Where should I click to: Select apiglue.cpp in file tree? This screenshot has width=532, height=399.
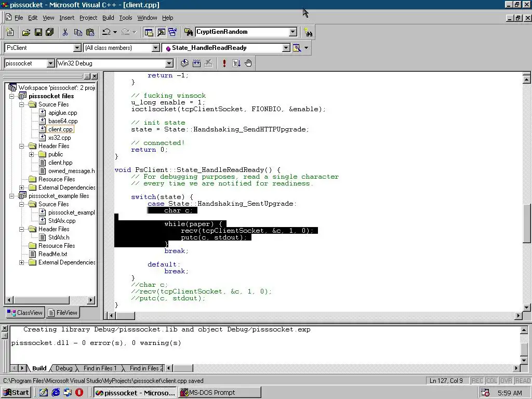(x=62, y=113)
